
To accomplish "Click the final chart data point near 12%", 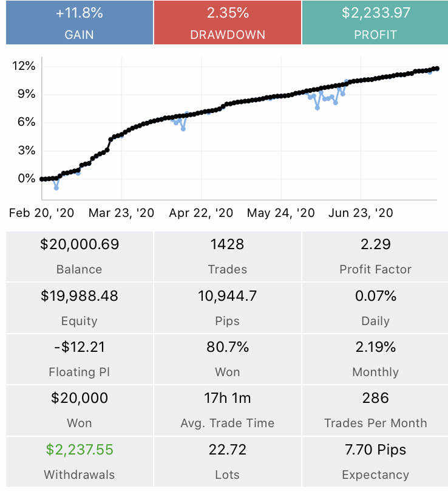I will tap(437, 68).
